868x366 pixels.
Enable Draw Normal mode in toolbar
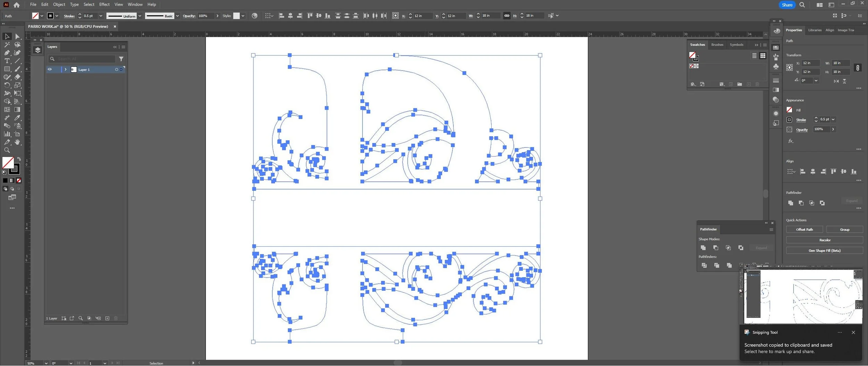[x=5, y=189]
